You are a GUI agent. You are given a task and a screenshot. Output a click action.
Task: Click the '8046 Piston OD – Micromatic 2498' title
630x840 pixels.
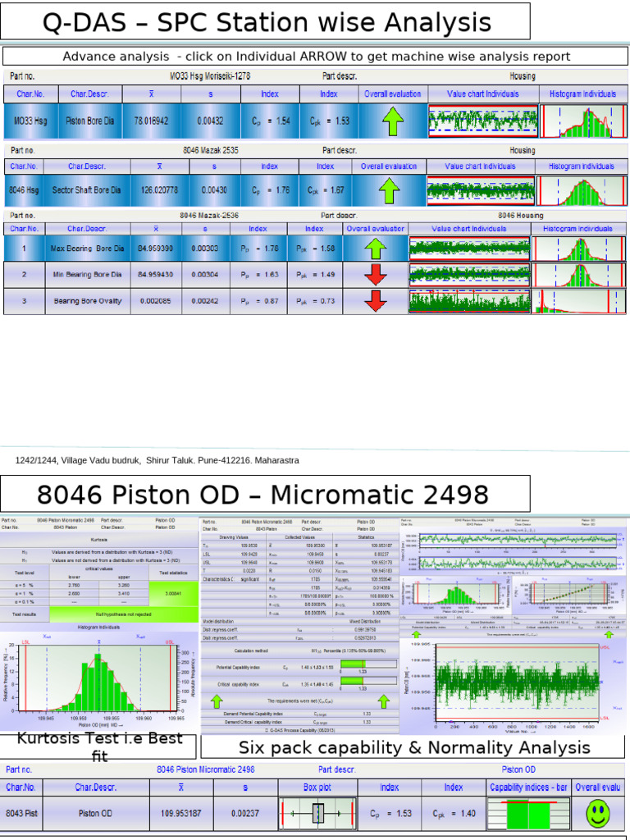point(262,494)
